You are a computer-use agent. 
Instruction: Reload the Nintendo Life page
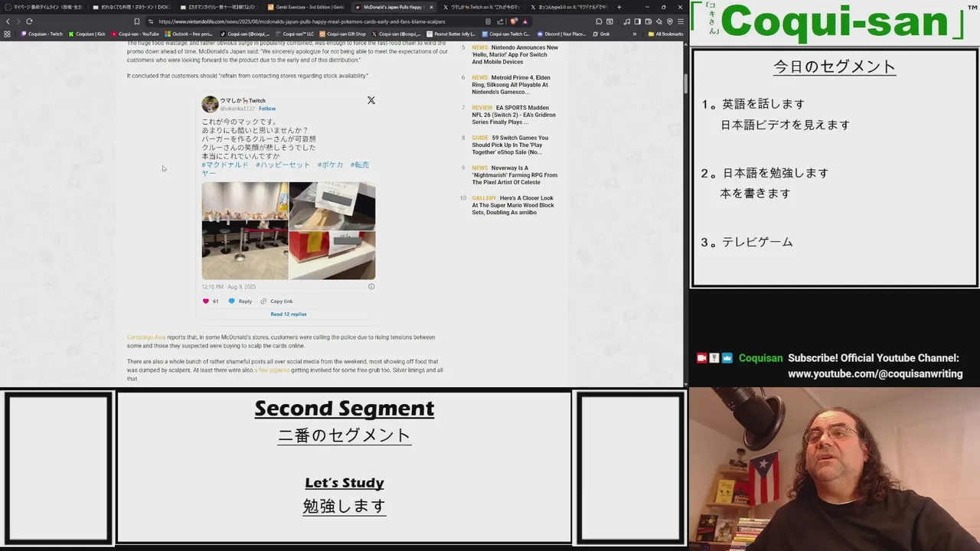click(29, 21)
